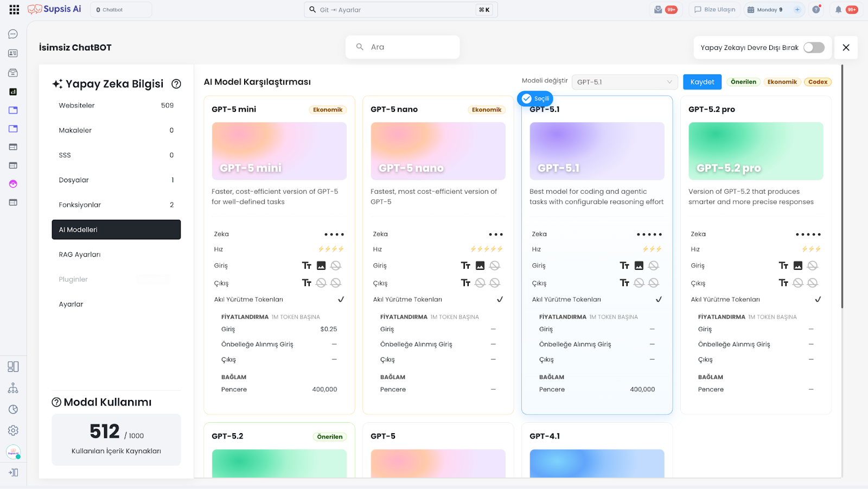The width and height of the screenshot is (868, 489).
Task: Click the help question mark in top bar
Action: coord(816,10)
